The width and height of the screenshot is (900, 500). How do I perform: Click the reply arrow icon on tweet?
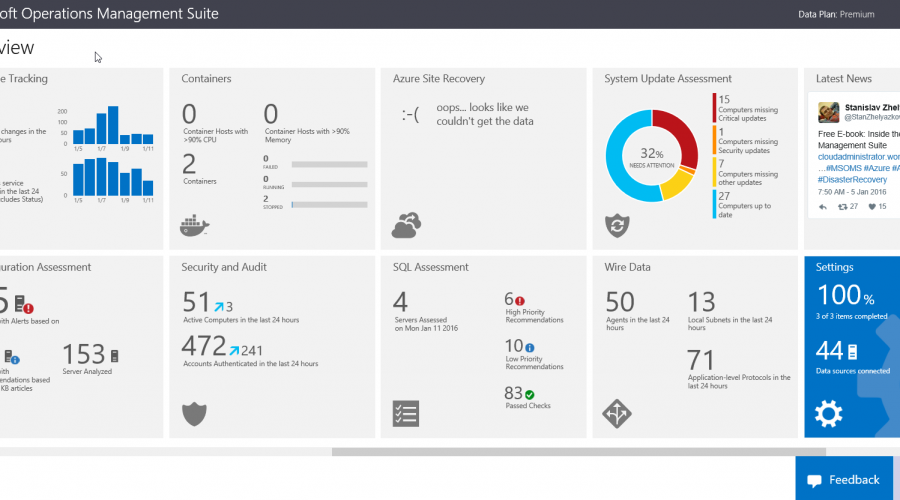(822, 207)
